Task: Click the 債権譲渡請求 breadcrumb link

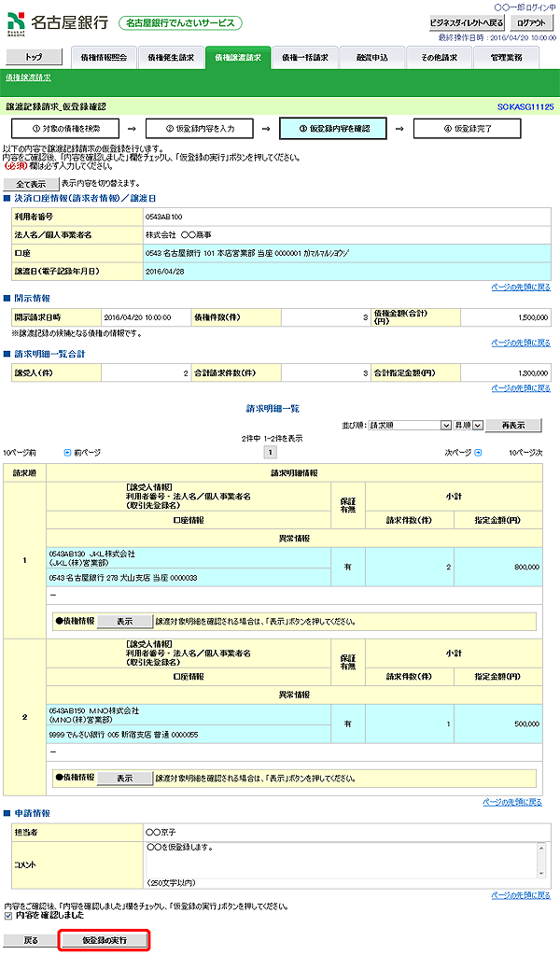Action: (x=28, y=77)
